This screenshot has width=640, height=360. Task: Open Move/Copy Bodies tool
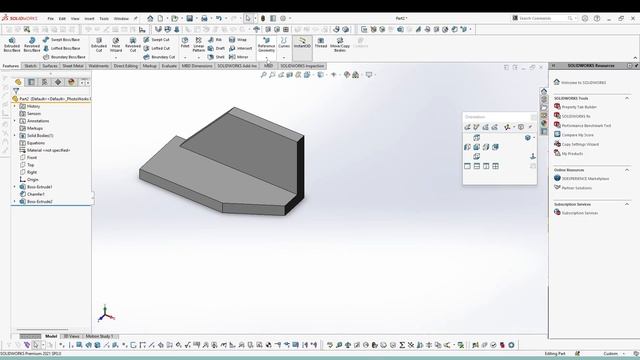tap(340, 44)
